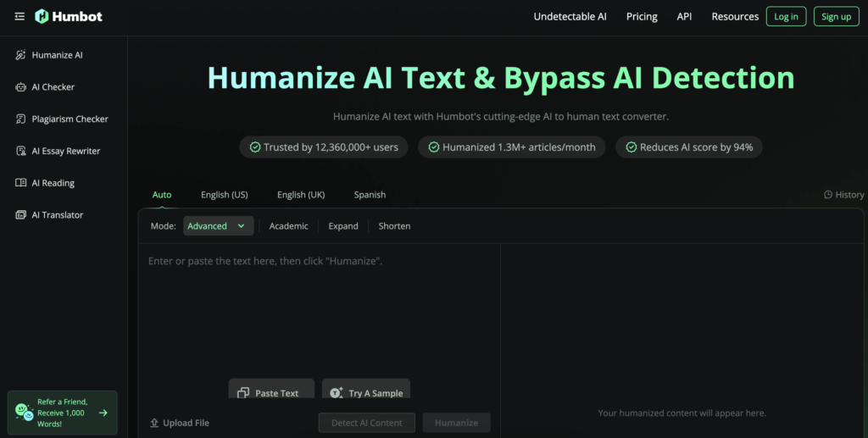Select the English (UK) tab

coord(301,195)
